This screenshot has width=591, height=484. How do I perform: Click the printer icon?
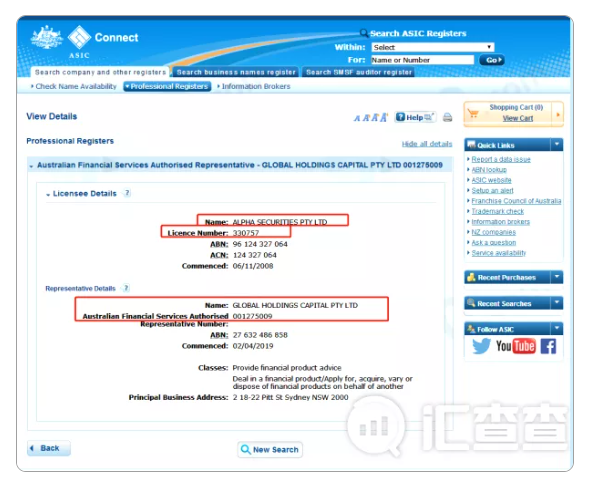pyautogui.click(x=447, y=117)
